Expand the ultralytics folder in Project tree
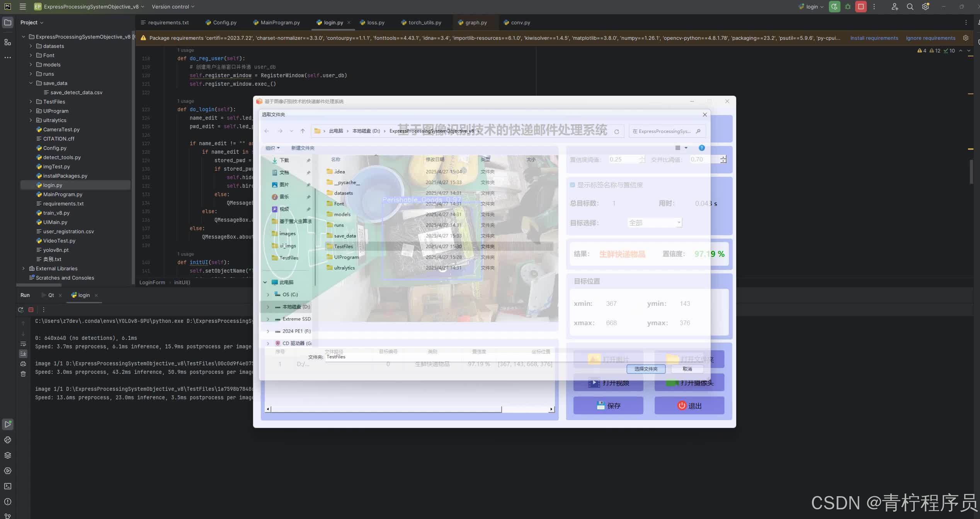Image resolution: width=980 pixels, height=519 pixels. (x=31, y=120)
